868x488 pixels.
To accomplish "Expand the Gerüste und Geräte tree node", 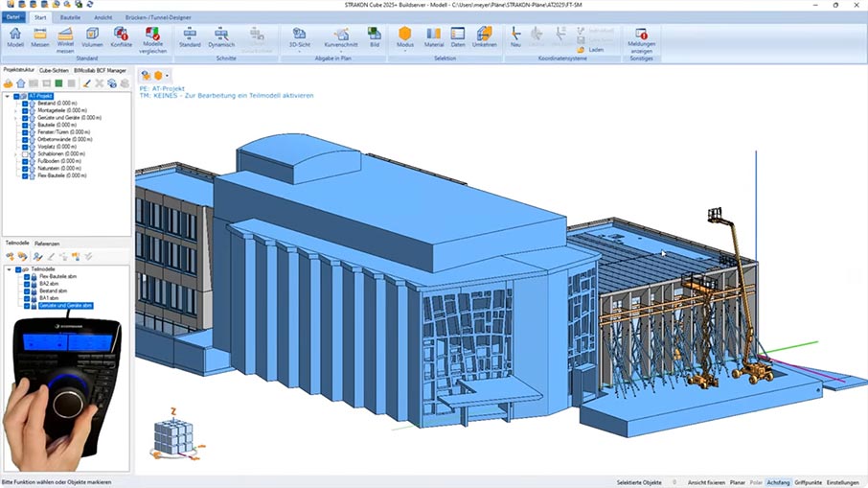I will coord(15,118).
